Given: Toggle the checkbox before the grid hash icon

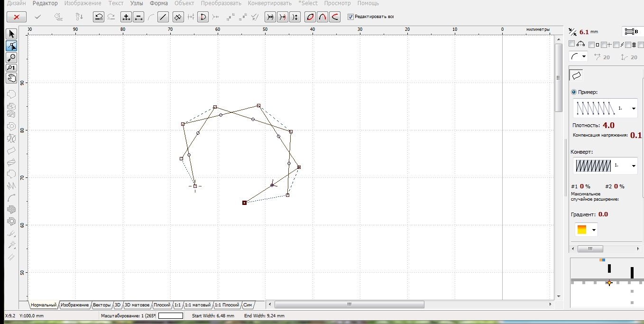Looking at the screenshot, I should tap(628, 45).
